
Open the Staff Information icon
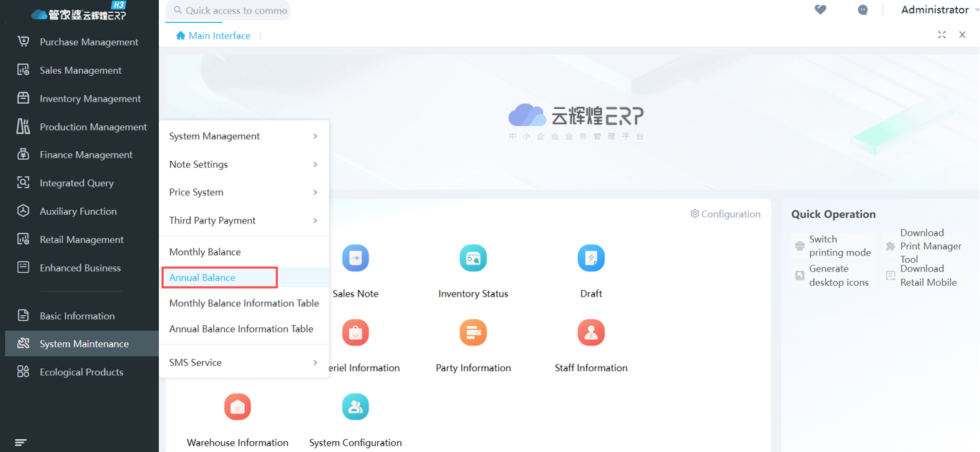(591, 333)
